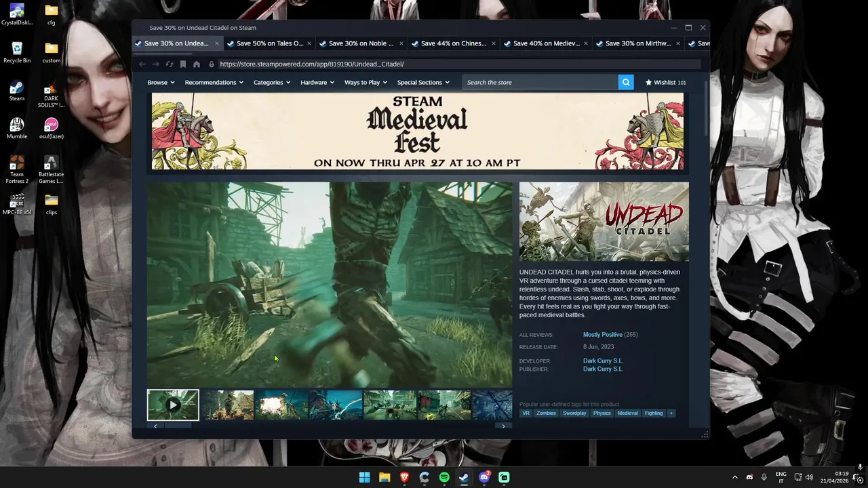
Task: Select the second screenshot thumbnail
Action: click(x=229, y=405)
